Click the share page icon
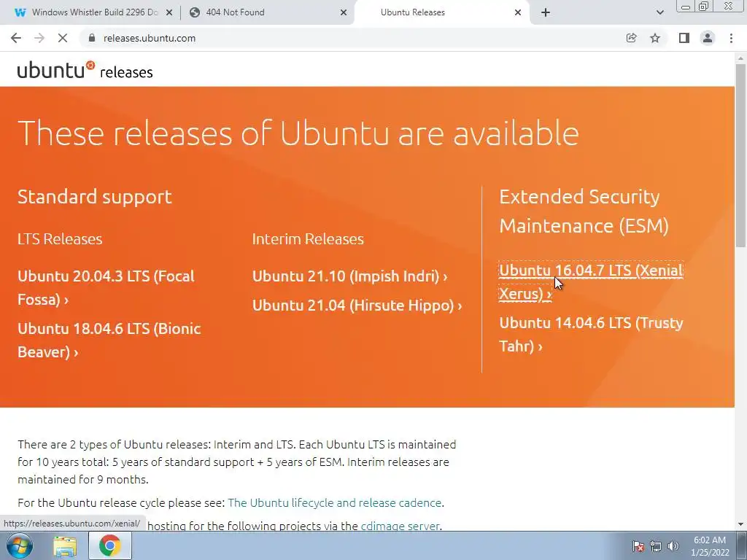Viewport: 747px width, 560px height. pos(632,38)
